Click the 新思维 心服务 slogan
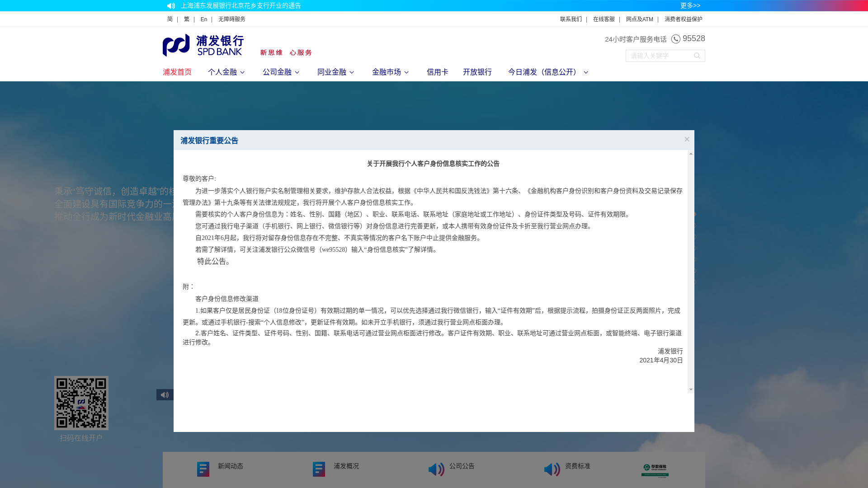868x488 pixels. click(x=286, y=53)
